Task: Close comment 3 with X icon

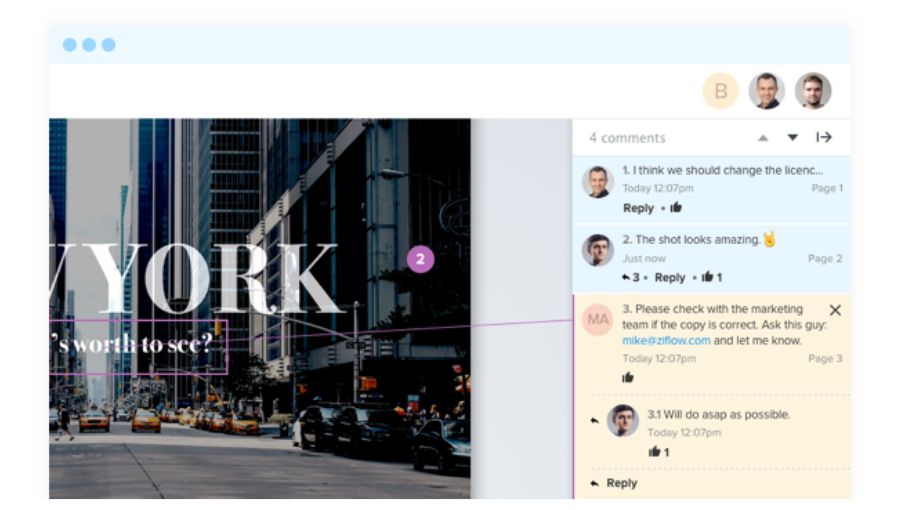Action: point(835,310)
